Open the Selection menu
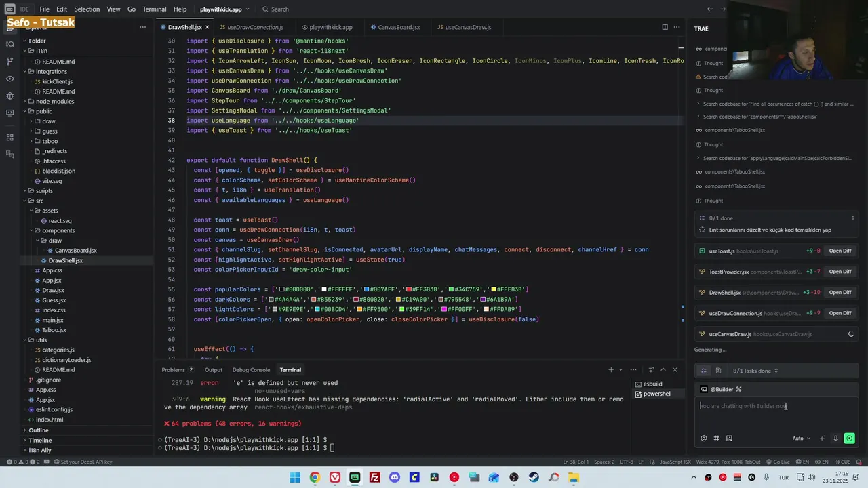This screenshot has width=868, height=488. coord(87,9)
